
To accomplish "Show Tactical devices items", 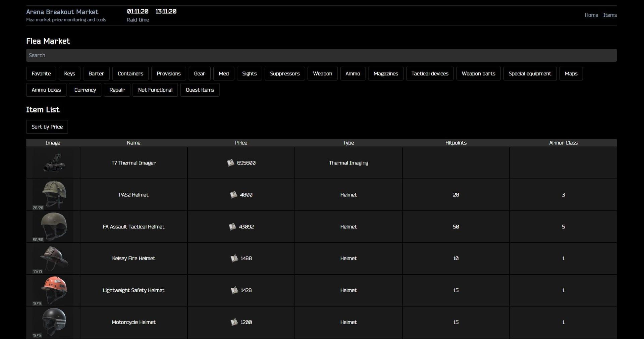I will tap(430, 74).
